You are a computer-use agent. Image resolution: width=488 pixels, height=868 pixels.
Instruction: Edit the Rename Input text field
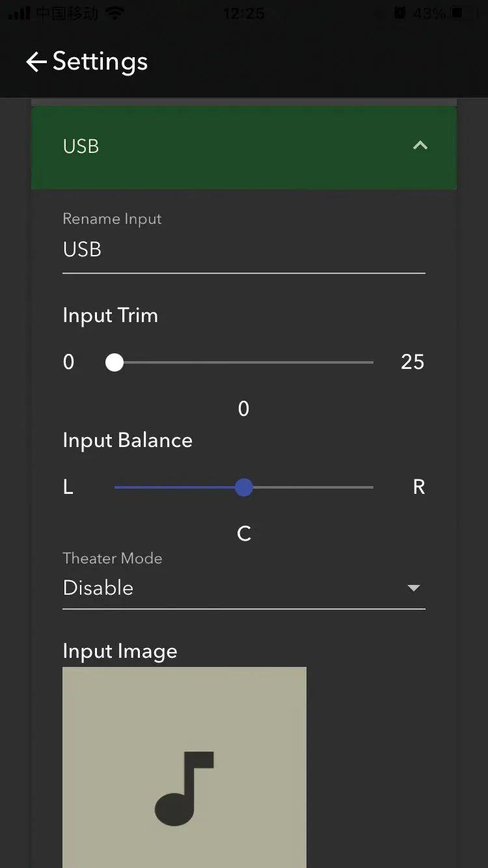click(x=243, y=250)
